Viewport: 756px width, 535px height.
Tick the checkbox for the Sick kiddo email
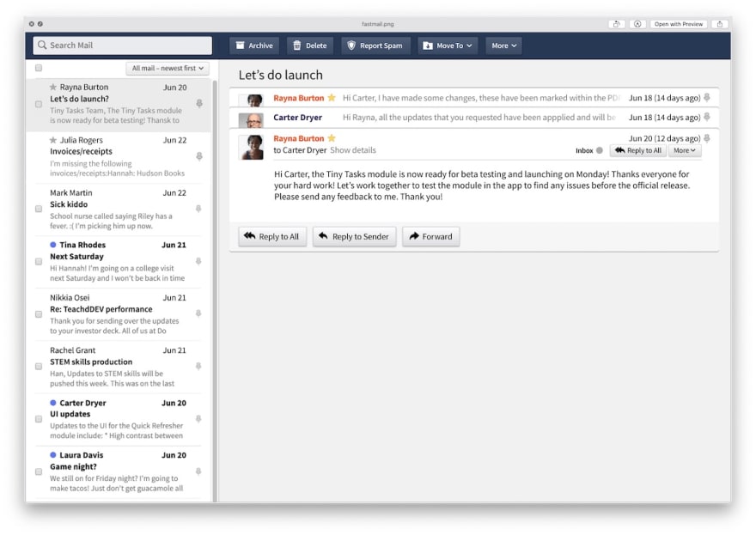click(39, 209)
